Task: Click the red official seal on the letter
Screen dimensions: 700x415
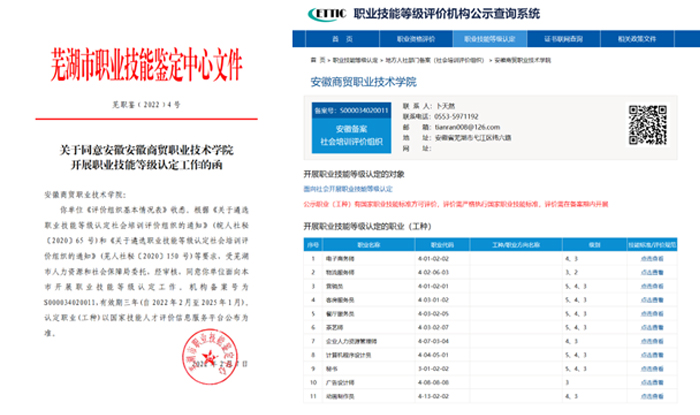Action: point(209,357)
